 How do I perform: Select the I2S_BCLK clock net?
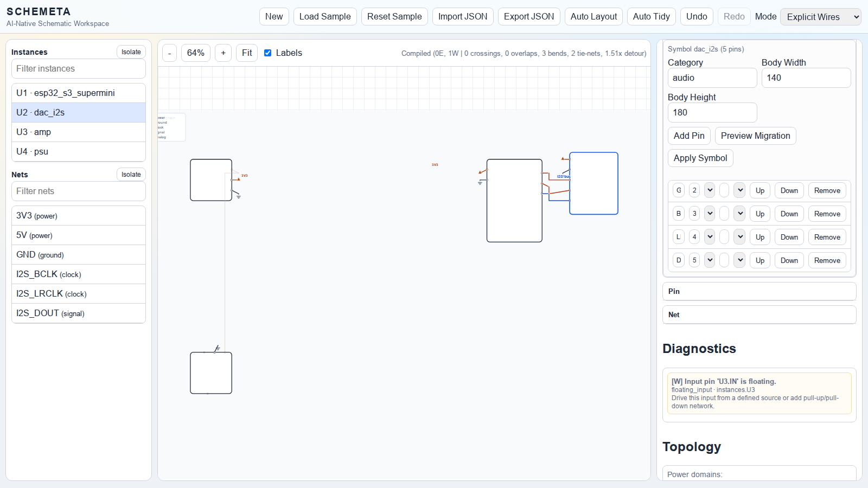point(79,274)
